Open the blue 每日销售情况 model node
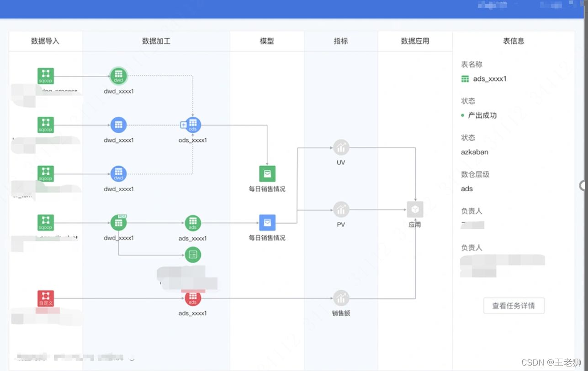 pyautogui.click(x=267, y=223)
